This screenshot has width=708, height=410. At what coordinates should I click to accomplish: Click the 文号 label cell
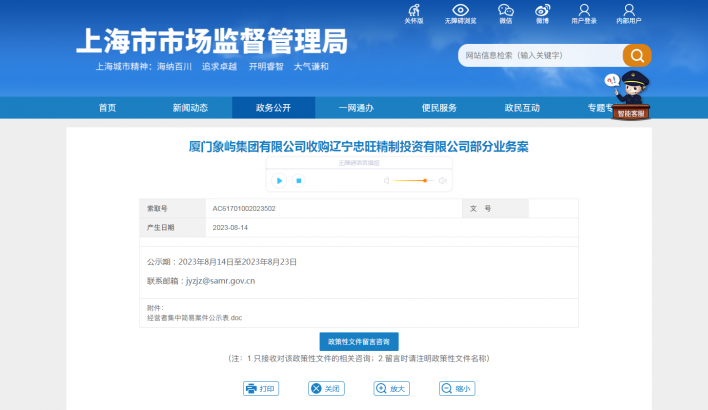(495, 209)
